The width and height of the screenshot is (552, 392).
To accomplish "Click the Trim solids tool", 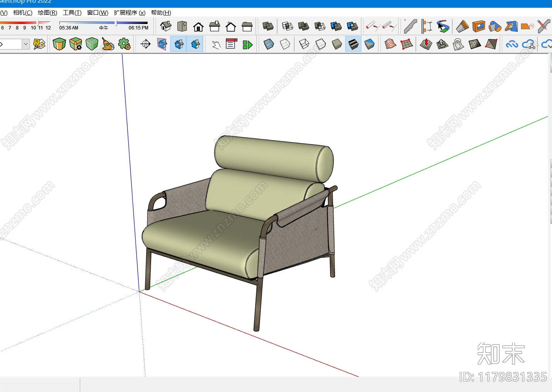I will 336,26.
